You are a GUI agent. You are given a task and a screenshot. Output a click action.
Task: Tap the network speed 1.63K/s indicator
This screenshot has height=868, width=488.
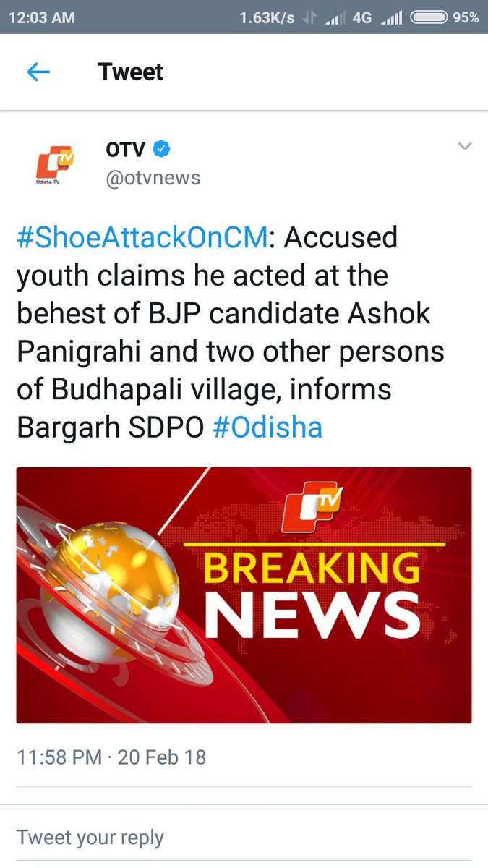267,17
